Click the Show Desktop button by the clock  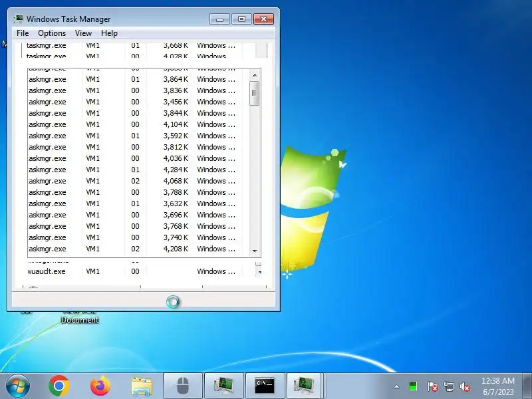coord(527,386)
